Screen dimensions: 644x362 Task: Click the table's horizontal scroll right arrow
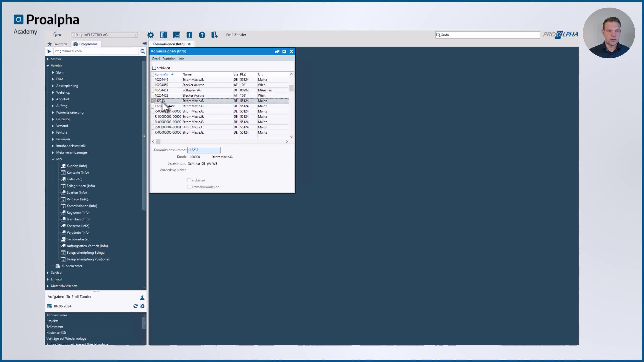[x=287, y=142]
